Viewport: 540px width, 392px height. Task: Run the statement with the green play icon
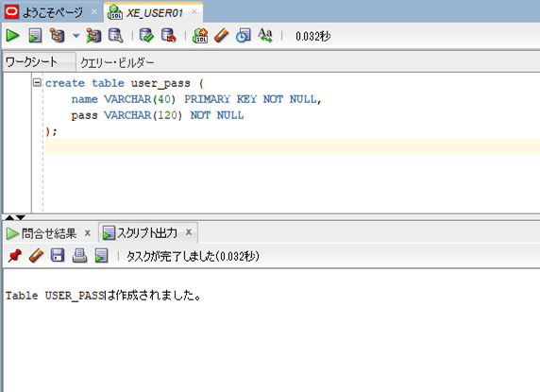12,36
